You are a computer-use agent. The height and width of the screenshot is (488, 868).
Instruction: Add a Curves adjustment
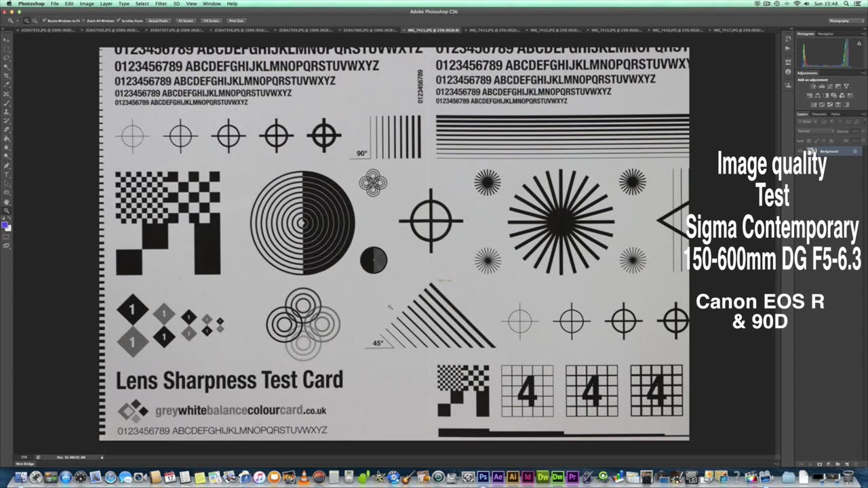coord(830,87)
